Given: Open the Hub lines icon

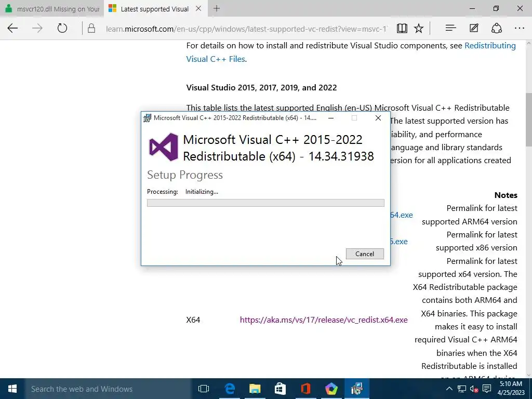Looking at the screenshot, I should coord(450,28).
